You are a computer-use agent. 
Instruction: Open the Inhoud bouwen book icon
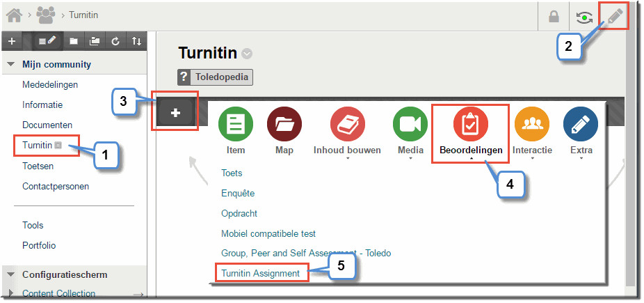348,124
